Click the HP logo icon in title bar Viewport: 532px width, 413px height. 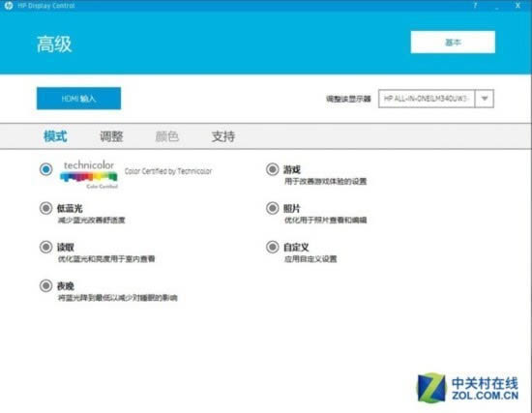pos(8,6)
